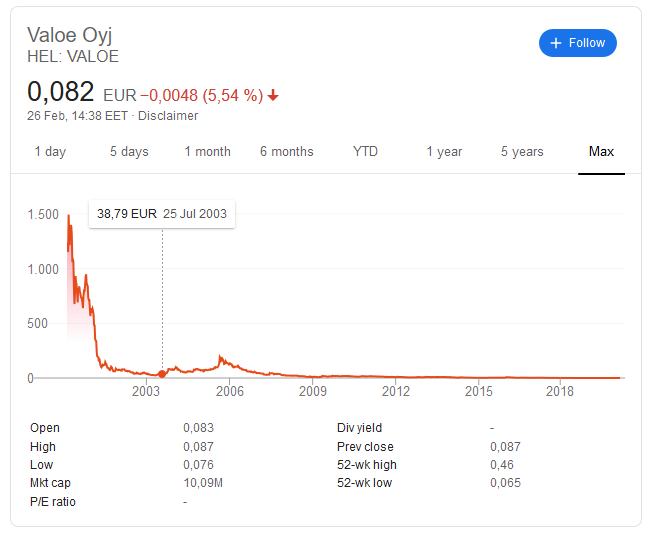This screenshot has width=666, height=545.
Task: Select the 6 months tab
Action: 286,152
